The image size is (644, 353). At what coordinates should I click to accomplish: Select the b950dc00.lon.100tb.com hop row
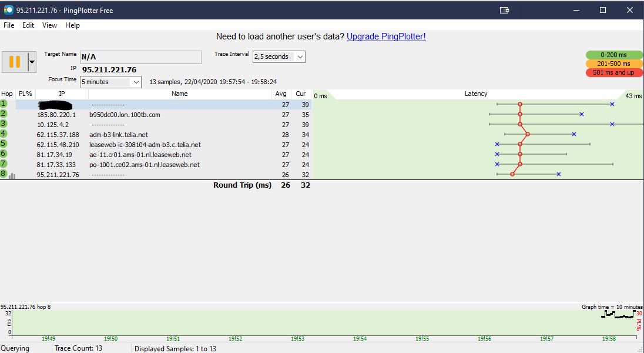click(x=125, y=115)
